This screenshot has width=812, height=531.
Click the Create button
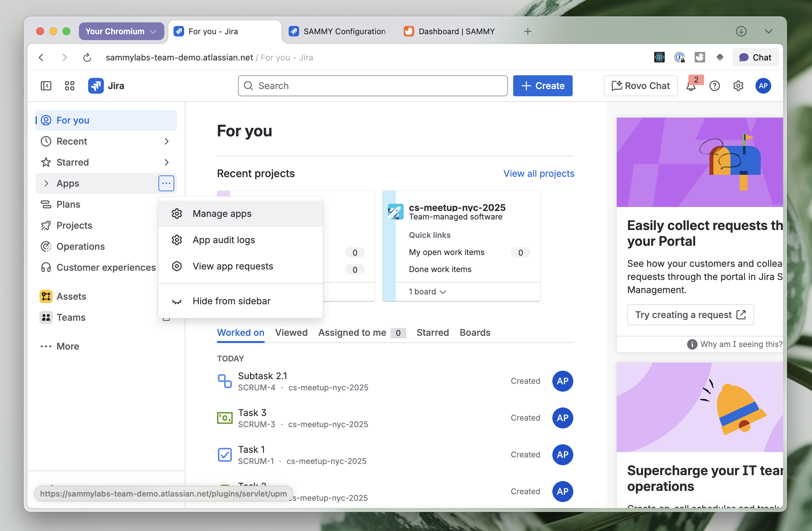tap(542, 86)
